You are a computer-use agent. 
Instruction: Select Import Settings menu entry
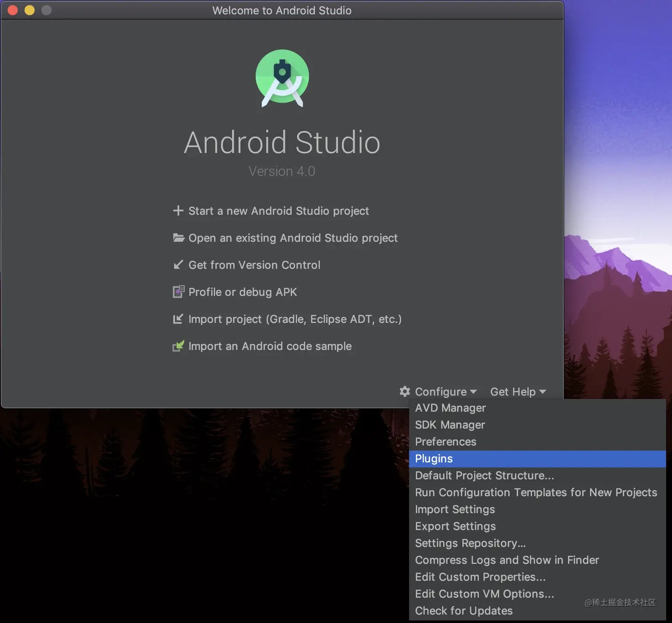point(537,509)
